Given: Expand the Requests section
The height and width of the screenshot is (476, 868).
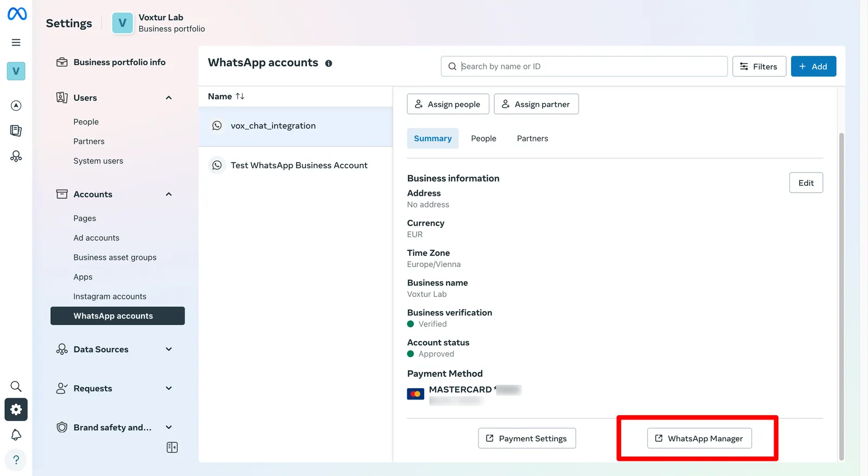Looking at the screenshot, I should [x=169, y=389].
